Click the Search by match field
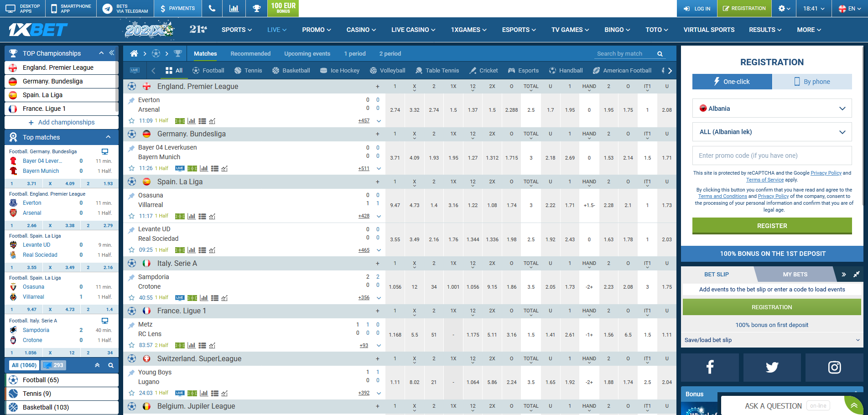This screenshot has width=868, height=415. pos(625,54)
